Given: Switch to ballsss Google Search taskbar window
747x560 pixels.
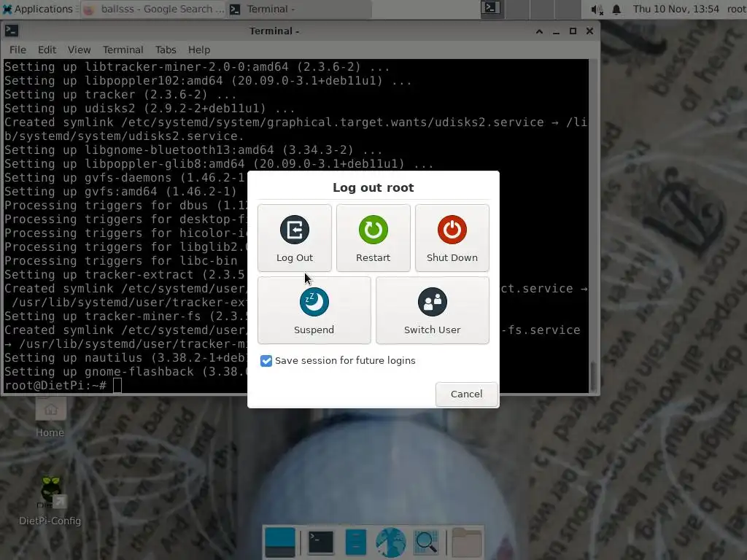Looking at the screenshot, I should pos(153,9).
